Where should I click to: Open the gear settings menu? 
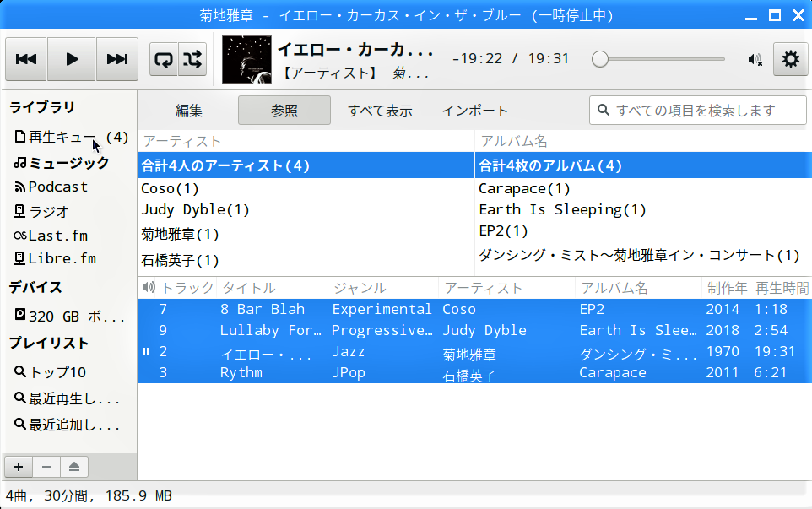pos(790,59)
